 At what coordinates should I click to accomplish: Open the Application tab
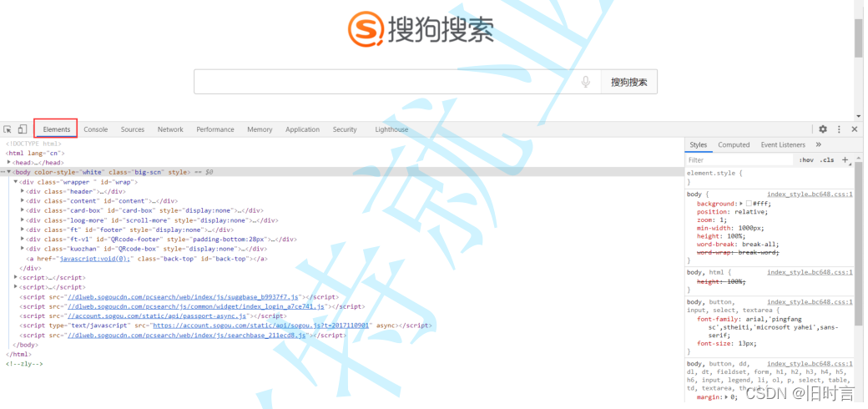[x=302, y=129]
